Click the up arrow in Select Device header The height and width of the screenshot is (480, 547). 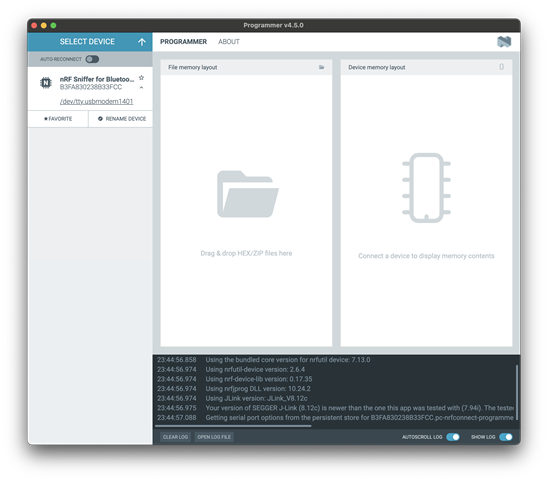pyautogui.click(x=142, y=42)
